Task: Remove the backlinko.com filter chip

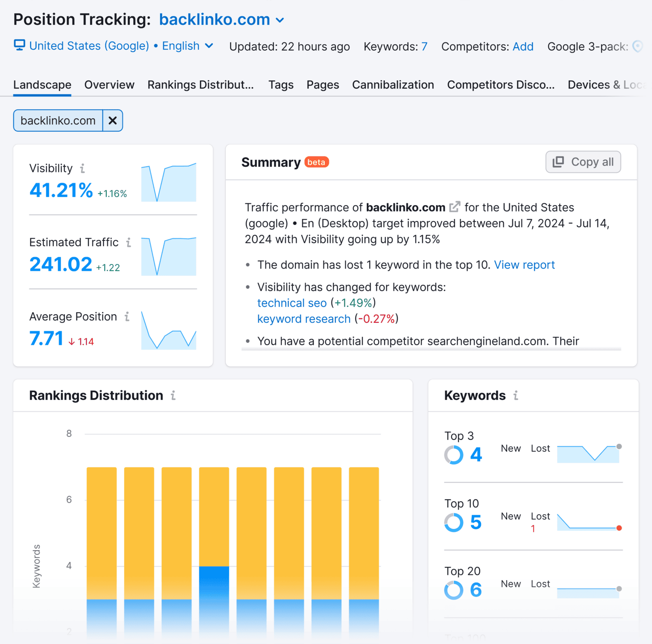Action: 112,120
